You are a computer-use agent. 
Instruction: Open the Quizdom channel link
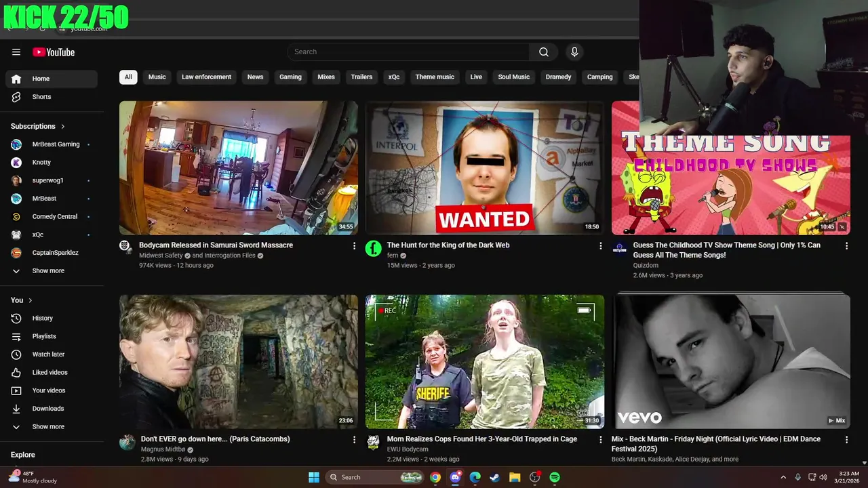click(646, 266)
